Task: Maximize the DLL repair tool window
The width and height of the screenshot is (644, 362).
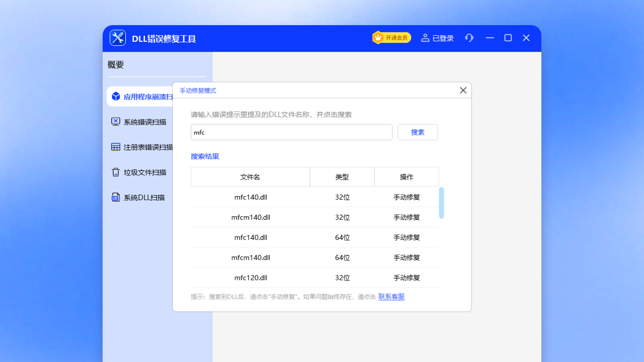Action: click(x=508, y=38)
